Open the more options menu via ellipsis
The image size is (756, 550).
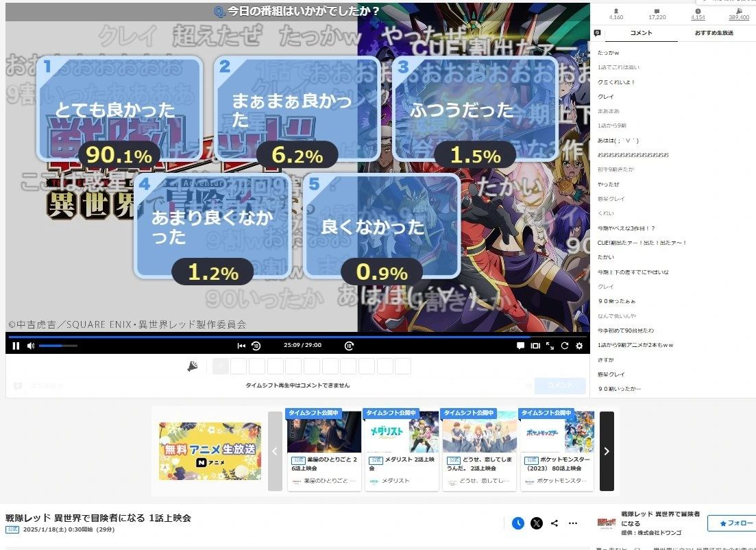572,523
